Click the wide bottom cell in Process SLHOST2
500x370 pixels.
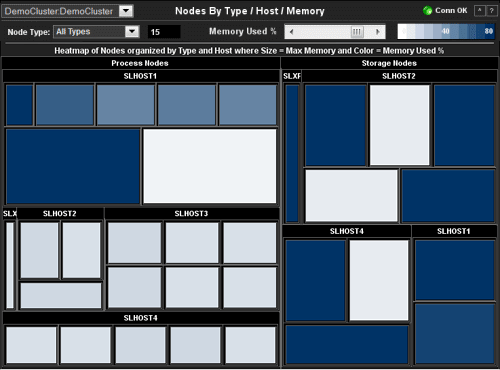coord(61,295)
